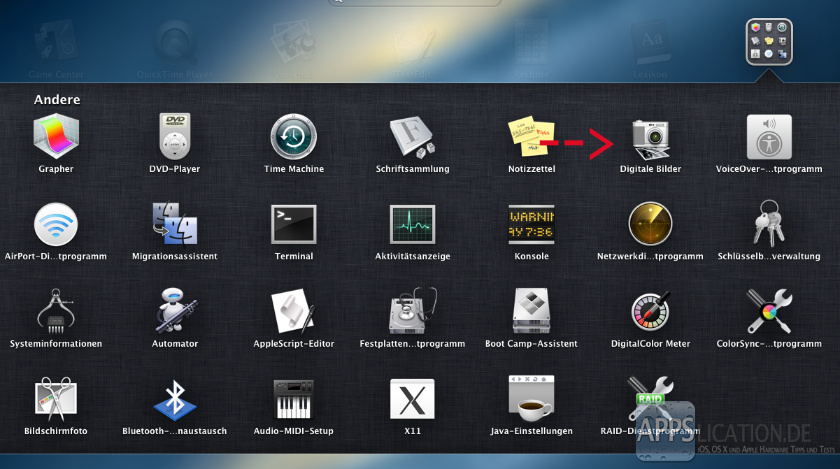
Task: Open the Grapher app
Action: point(56,137)
